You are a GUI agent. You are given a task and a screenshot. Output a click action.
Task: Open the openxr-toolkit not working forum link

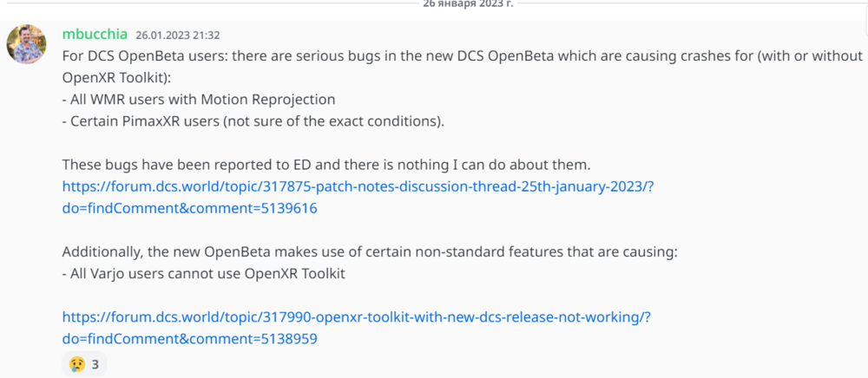[x=356, y=317]
